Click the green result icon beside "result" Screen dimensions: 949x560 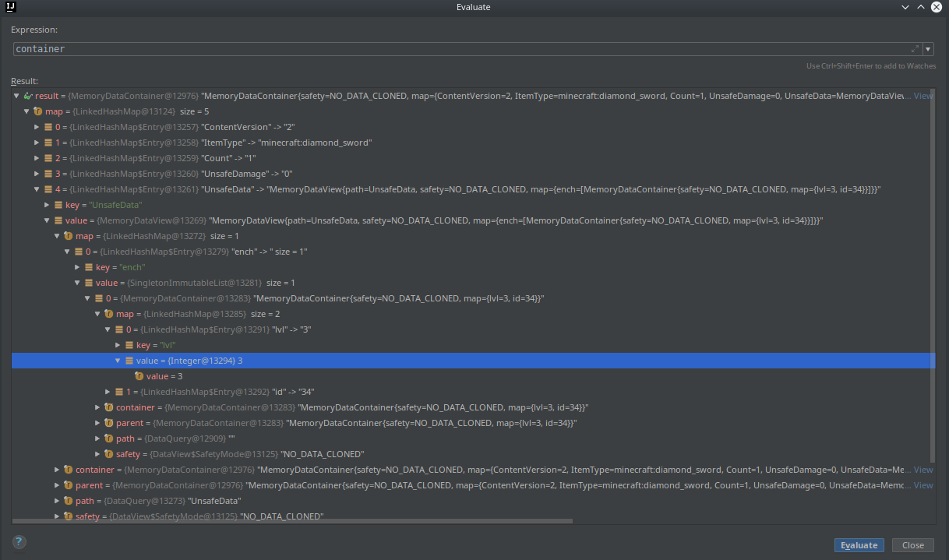pos(26,95)
